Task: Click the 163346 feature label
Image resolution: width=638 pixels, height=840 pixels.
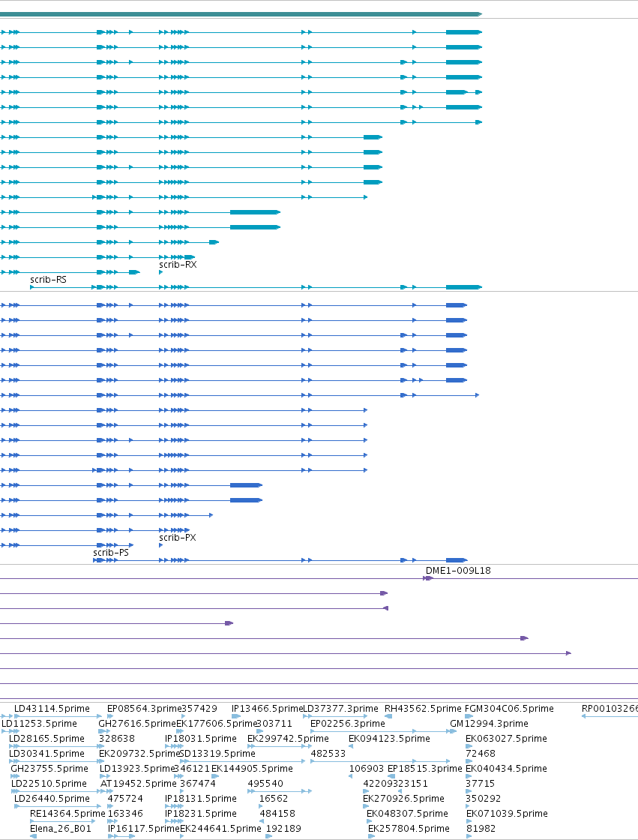Action: (x=125, y=814)
